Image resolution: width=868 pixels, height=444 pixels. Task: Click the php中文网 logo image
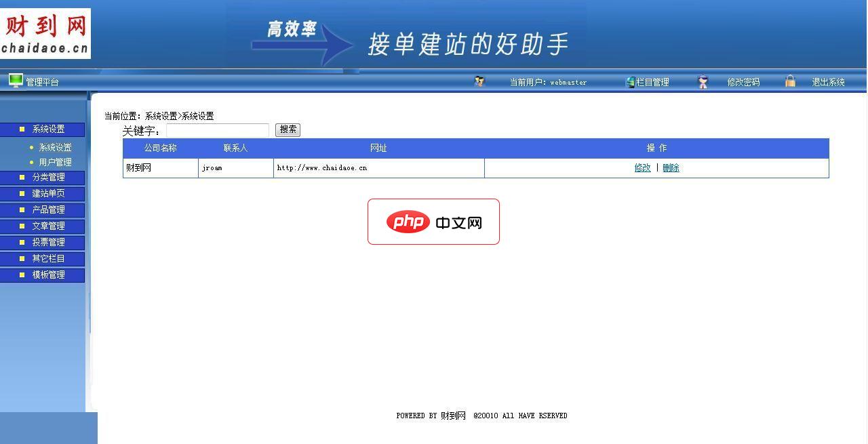(x=433, y=222)
